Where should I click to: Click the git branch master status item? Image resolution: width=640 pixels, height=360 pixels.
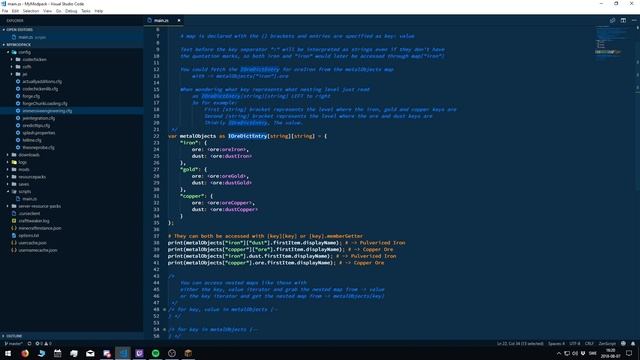pyautogui.click(x=14, y=344)
